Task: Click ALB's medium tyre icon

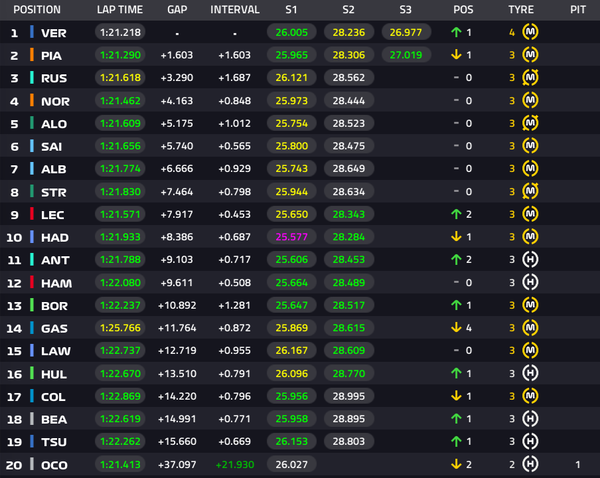Action: [x=530, y=168]
